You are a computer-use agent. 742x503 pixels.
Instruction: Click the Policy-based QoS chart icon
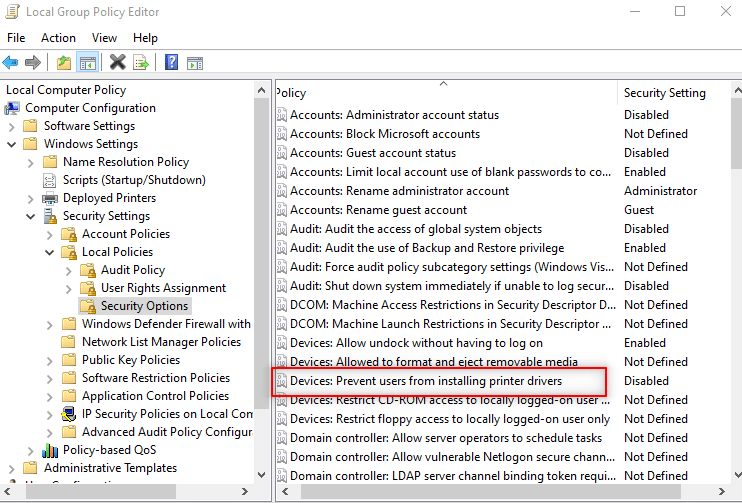pos(50,450)
